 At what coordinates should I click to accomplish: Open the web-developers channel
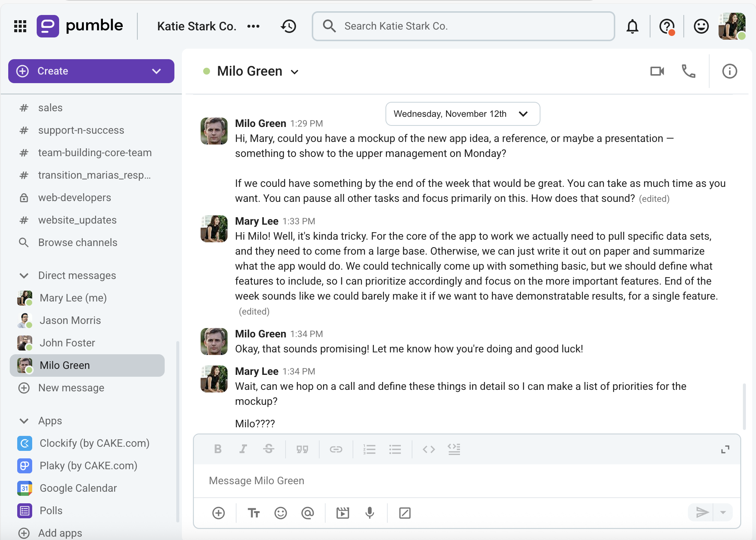coord(74,198)
